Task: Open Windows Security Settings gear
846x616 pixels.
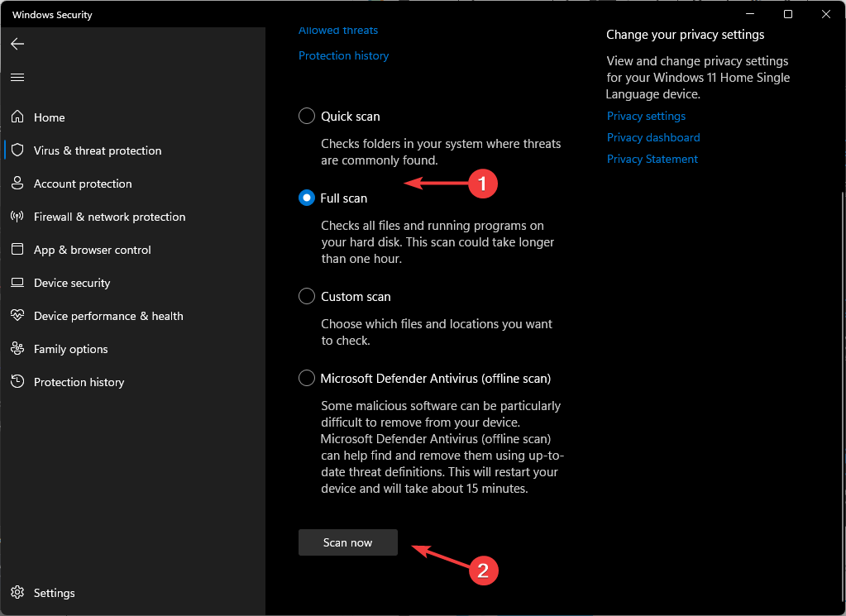Action: click(17, 593)
